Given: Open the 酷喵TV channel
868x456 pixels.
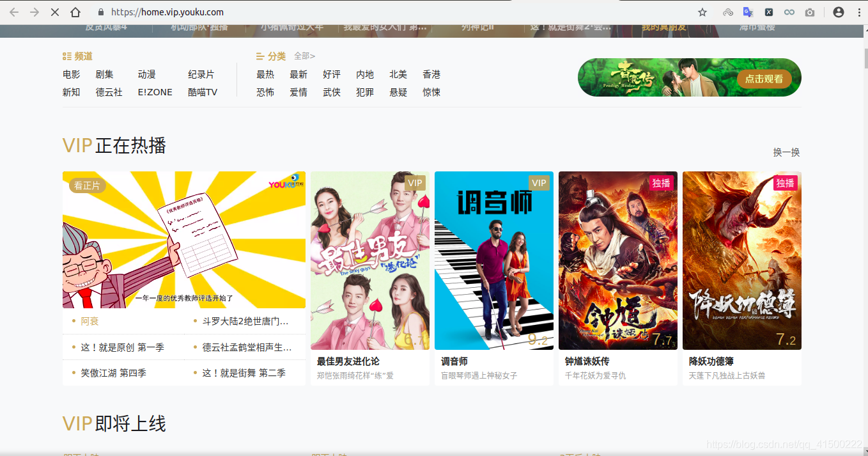Looking at the screenshot, I should pos(203,92).
